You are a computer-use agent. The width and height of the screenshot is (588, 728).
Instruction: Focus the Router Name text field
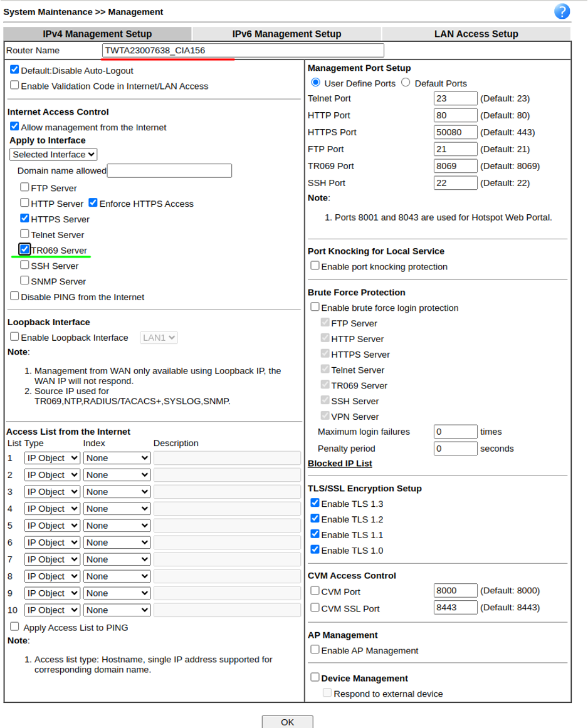(x=243, y=51)
